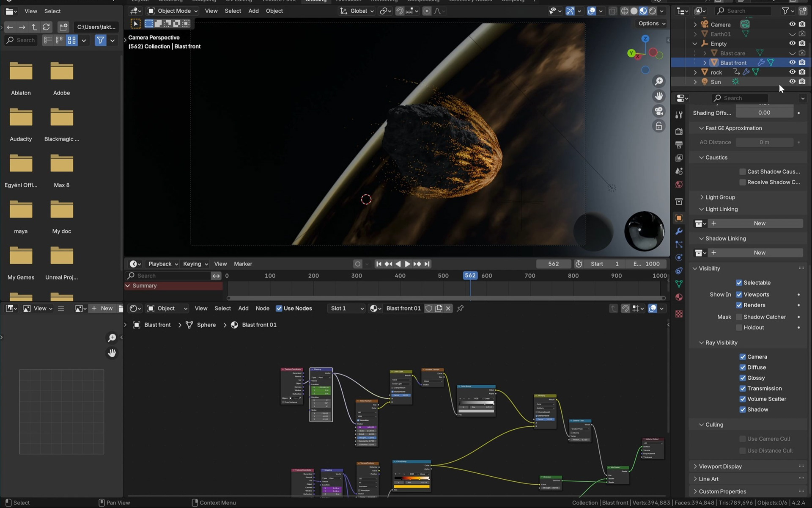Screen dimensions: 812x508
Task: Toggle the file browser filter funnel
Action: click(x=100, y=40)
